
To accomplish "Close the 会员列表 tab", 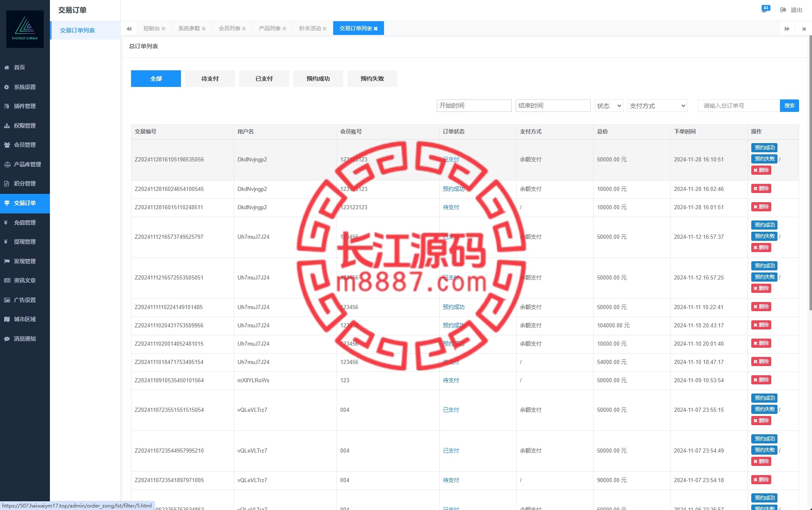I will (244, 29).
